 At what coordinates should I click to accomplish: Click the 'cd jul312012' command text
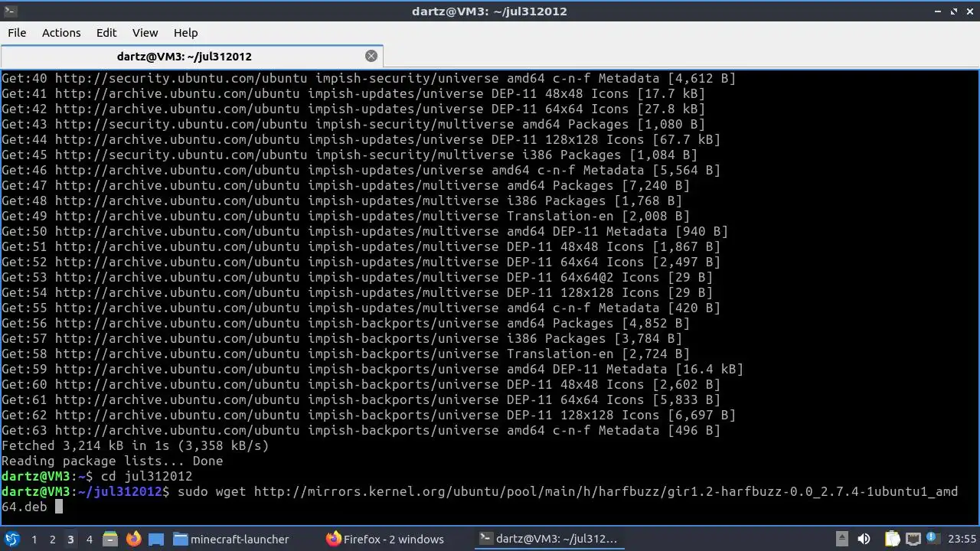tap(147, 476)
